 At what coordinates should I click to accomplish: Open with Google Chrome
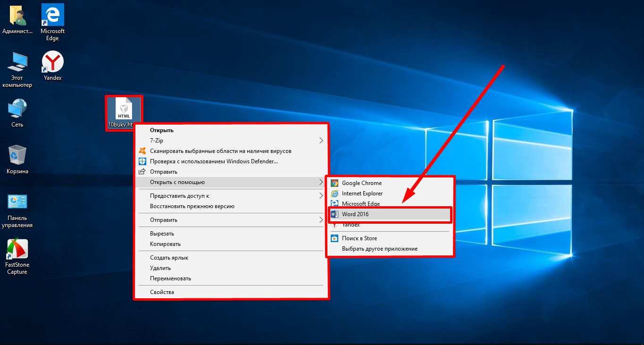(x=390, y=183)
